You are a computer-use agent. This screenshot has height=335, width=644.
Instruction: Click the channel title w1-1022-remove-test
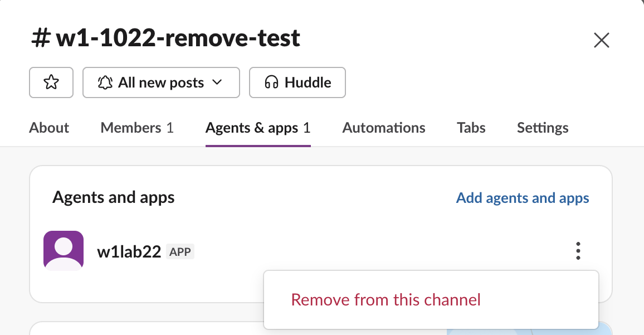click(x=165, y=38)
